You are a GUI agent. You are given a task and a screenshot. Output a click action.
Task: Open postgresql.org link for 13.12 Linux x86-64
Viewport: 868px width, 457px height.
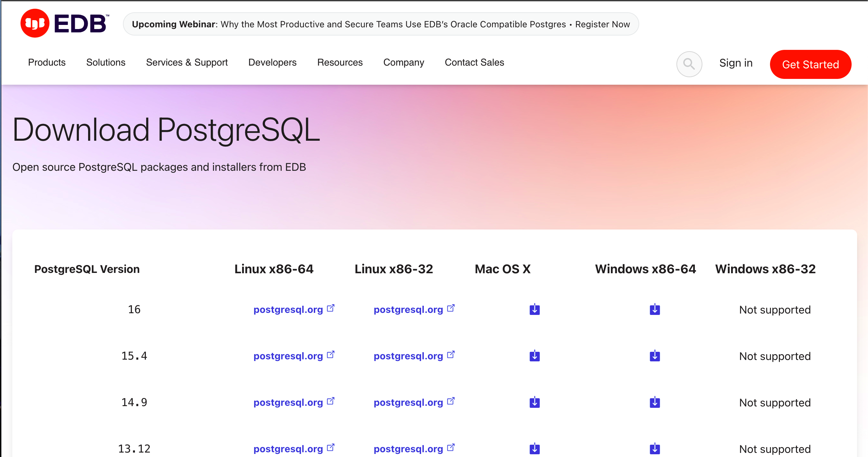tap(294, 449)
